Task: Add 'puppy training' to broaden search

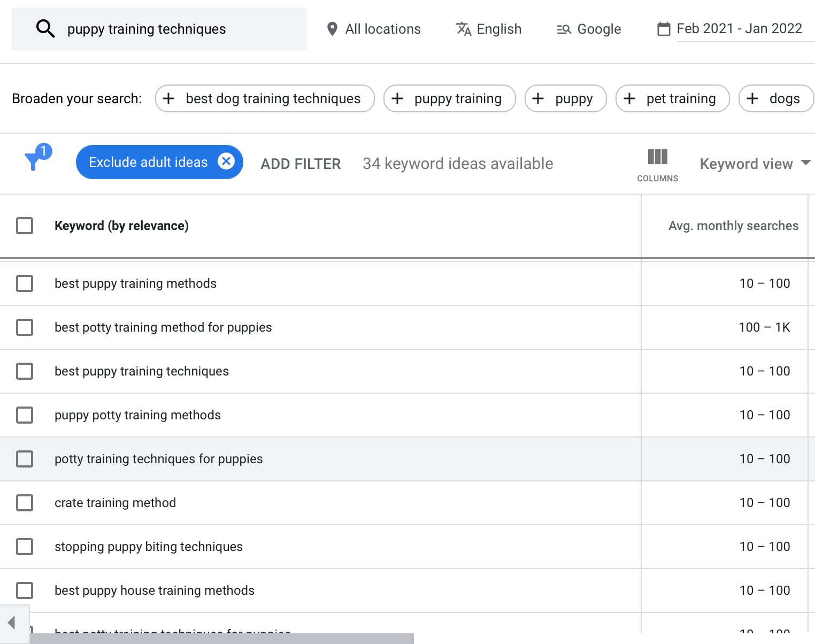Action: [449, 98]
